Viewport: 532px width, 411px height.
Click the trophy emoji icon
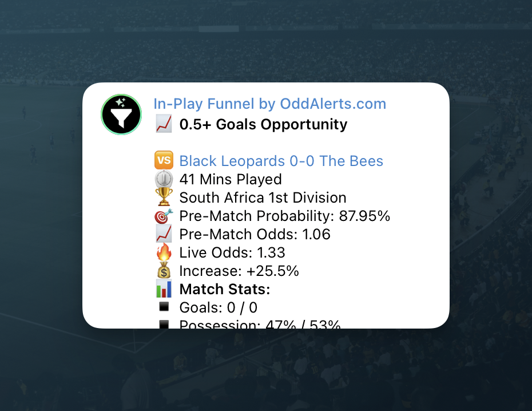click(164, 198)
